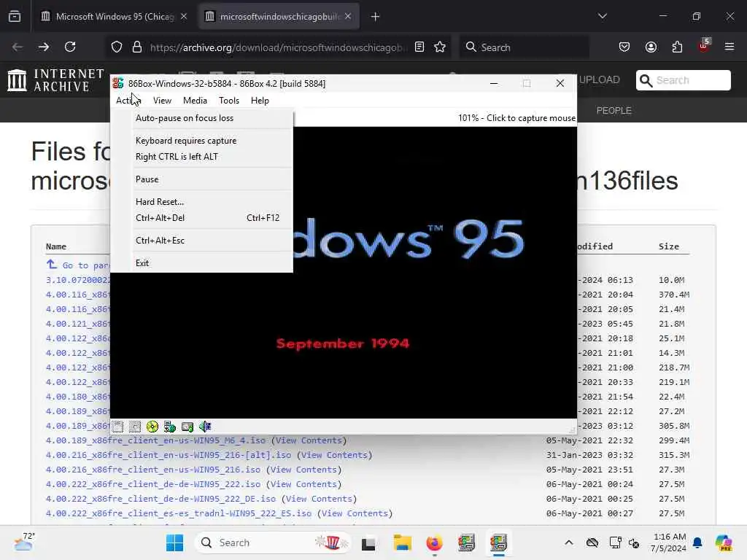
Task: Reload the page in Firefox
Action: pyautogui.click(x=70, y=47)
